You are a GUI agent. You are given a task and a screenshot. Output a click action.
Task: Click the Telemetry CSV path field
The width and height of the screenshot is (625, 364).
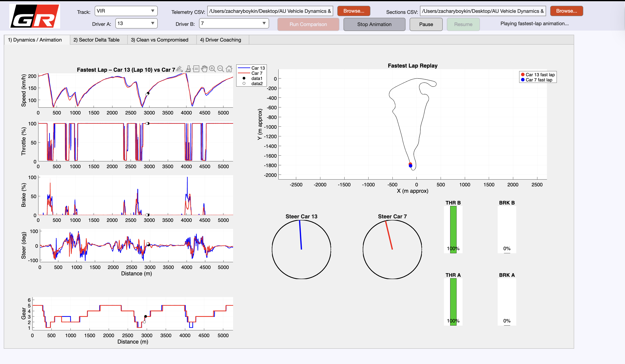coord(270,11)
